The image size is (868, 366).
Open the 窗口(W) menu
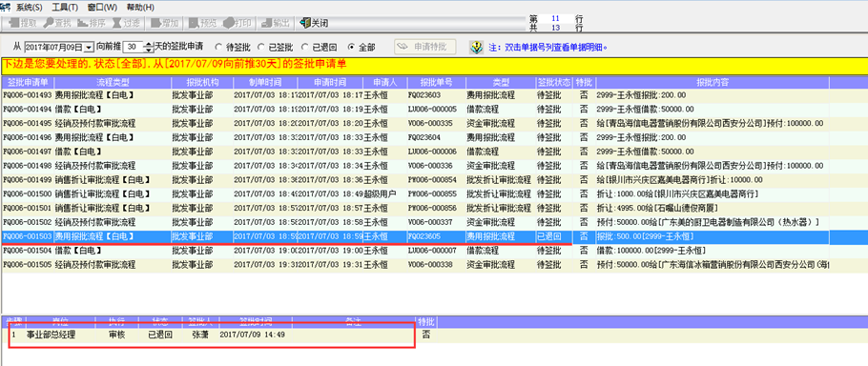click(102, 8)
